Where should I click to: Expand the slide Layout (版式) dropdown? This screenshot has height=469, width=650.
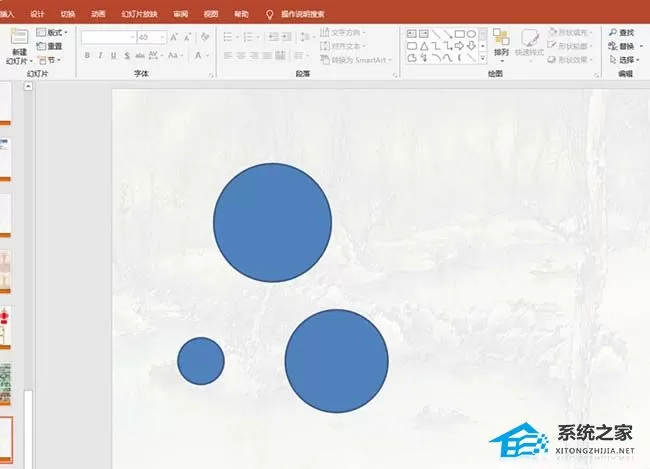(52, 32)
